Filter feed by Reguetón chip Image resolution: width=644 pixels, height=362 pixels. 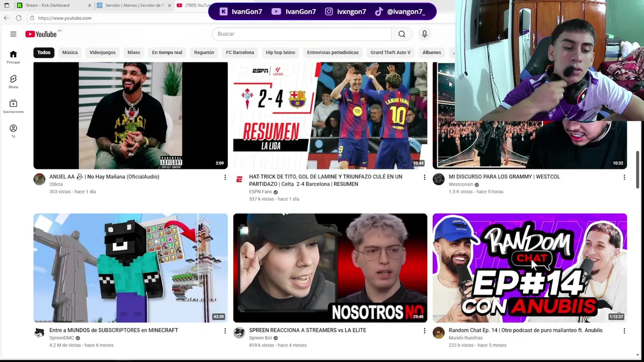click(x=204, y=52)
